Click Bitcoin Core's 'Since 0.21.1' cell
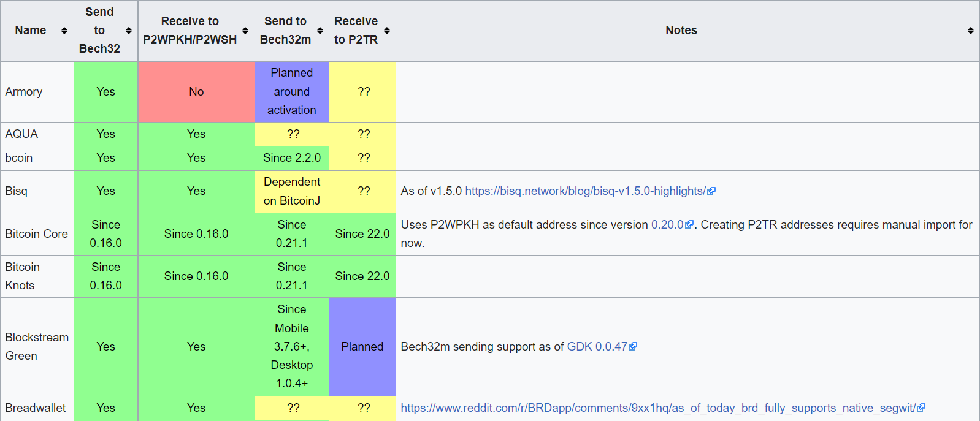The height and width of the screenshot is (421, 980). (292, 234)
